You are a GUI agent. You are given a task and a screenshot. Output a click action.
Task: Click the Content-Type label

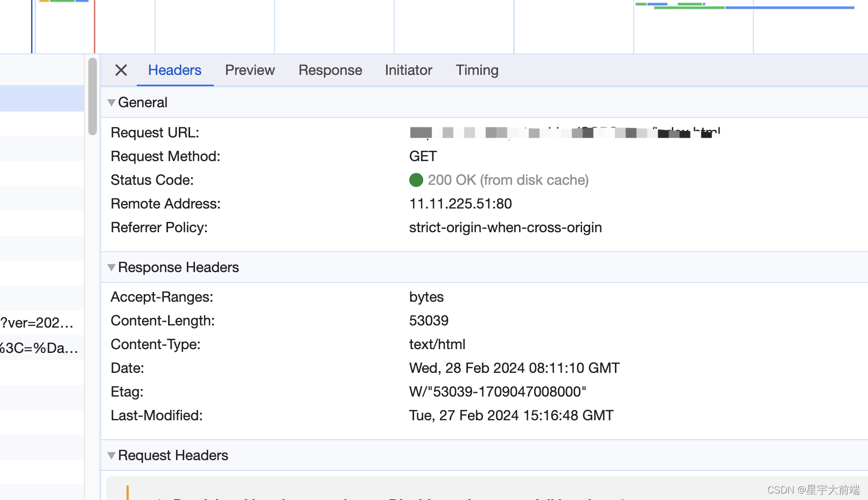click(156, 344)
